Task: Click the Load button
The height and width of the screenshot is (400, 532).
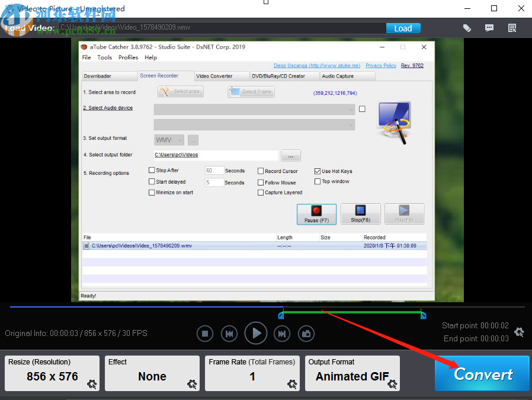Action: tap(403, 28)
